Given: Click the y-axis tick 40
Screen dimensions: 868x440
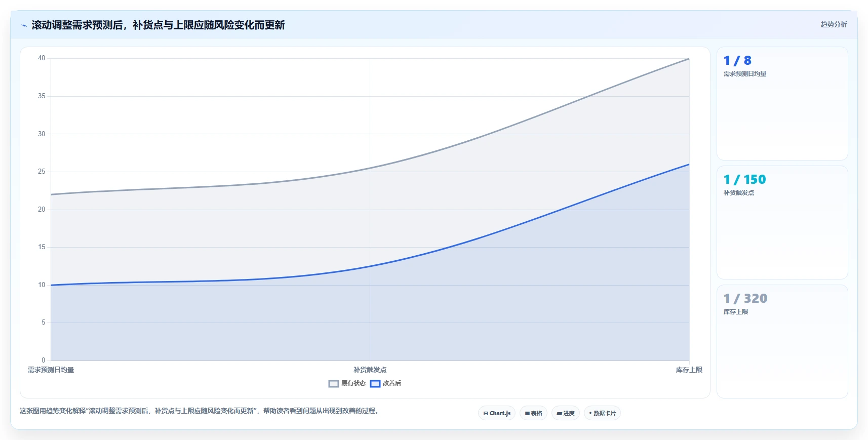Looking at the screenshot, I should pos(42,58).
